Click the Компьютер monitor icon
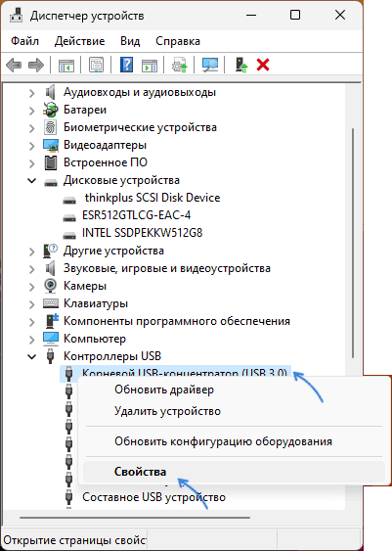This screenshot has height=551, width=392. pyautogui.click(x=51, y=339)
